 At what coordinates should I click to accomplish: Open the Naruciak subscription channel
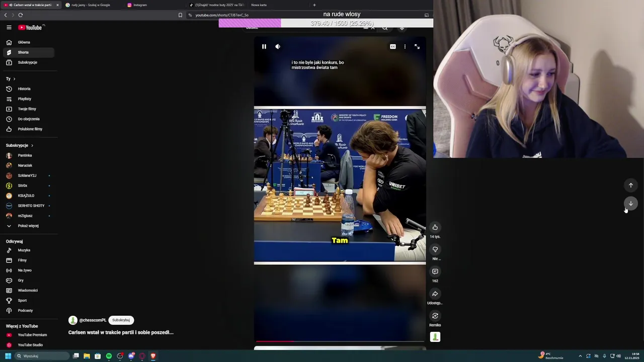(29, 165)
